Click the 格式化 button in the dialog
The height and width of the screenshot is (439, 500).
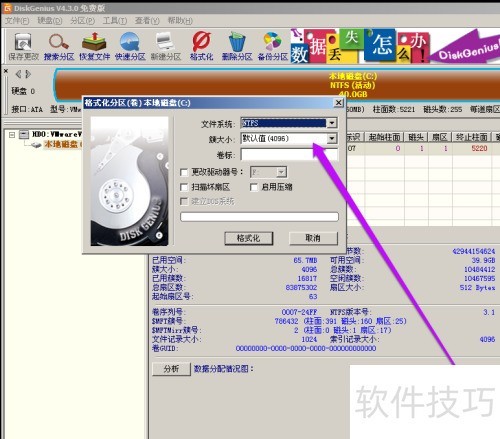tap(249, 238)
